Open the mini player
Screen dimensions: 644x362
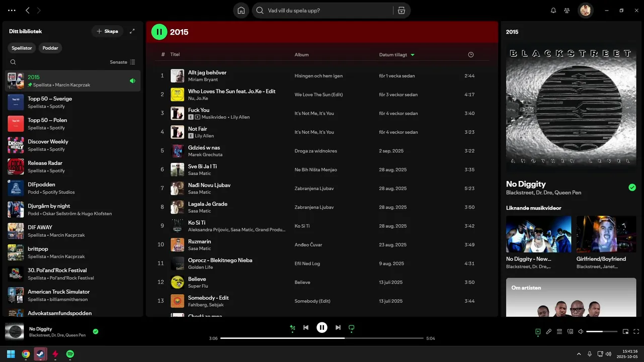tap(626, 332)
